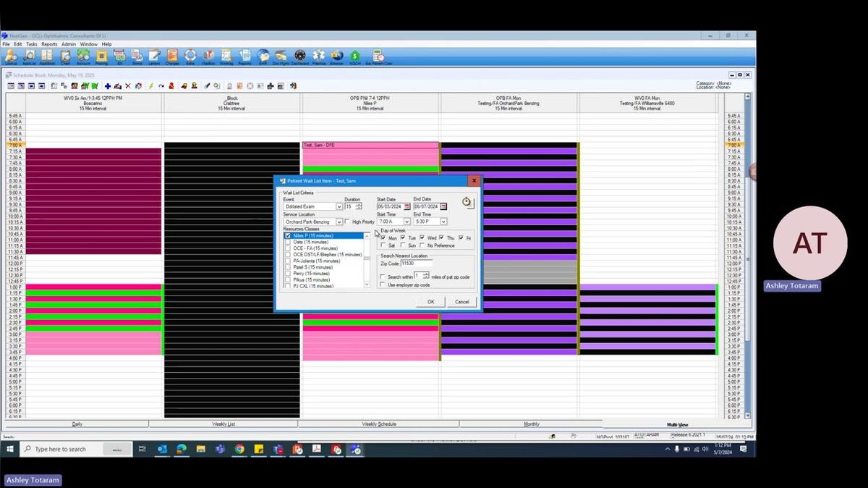Expand the End Time dropdown
Screen dimensions: 868x488
443,222
